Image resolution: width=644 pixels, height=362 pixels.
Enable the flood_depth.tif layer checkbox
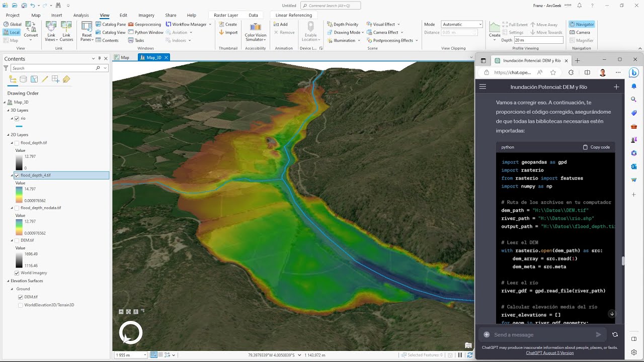17,143
